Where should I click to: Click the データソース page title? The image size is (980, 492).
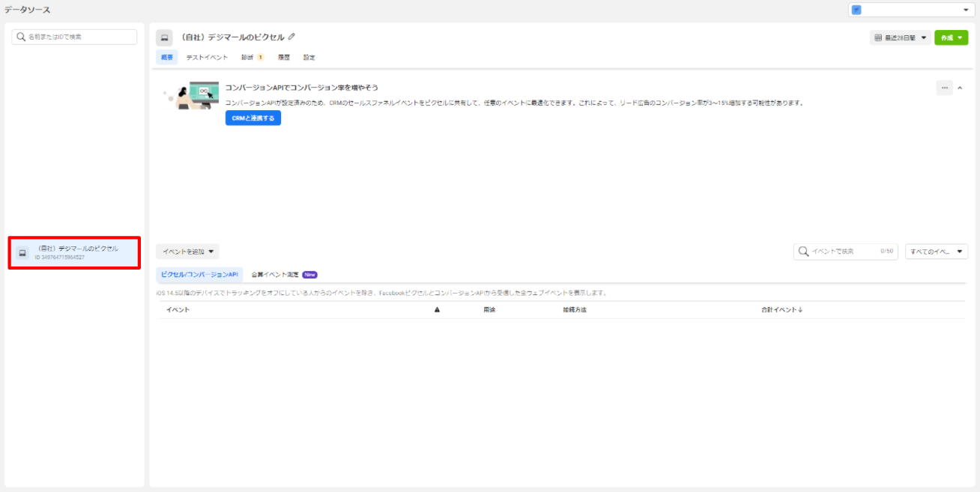click(28, 10)
